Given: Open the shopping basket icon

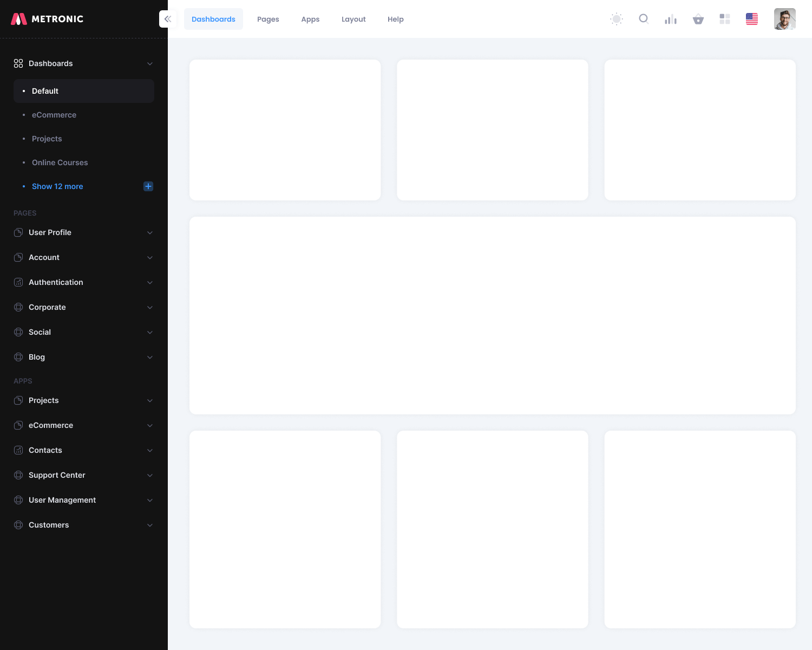Looking at the screenshot, I should 698,19.
